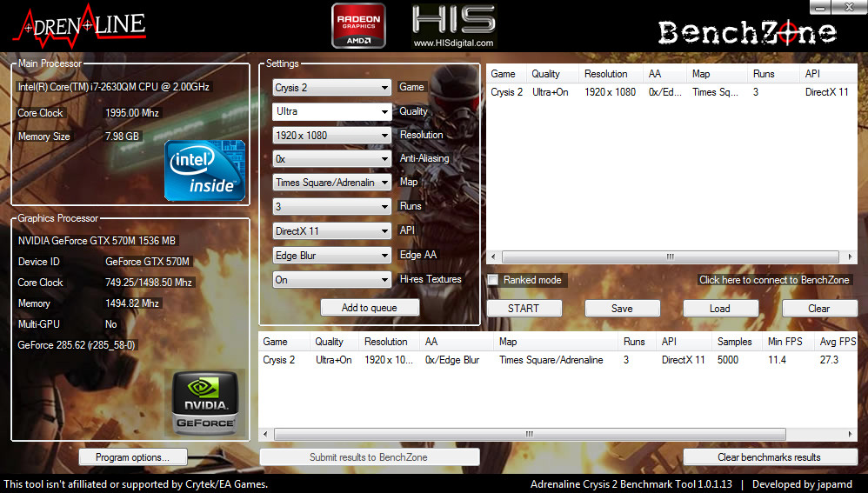Image resolution: width=868 pixels, height=493 pixels.
Task: Click Clear benchmarks results button
Action: [x=770, y=457]
